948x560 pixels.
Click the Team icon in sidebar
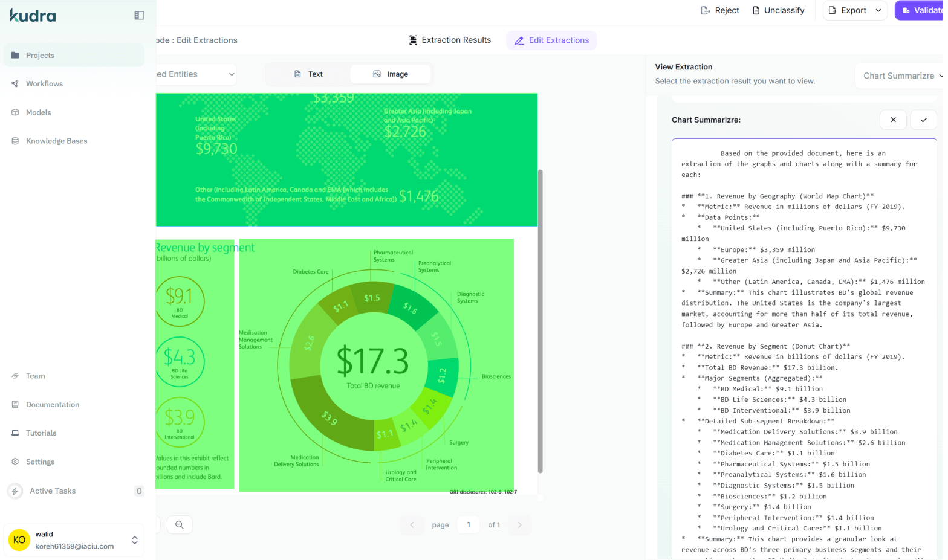(15, 376)
